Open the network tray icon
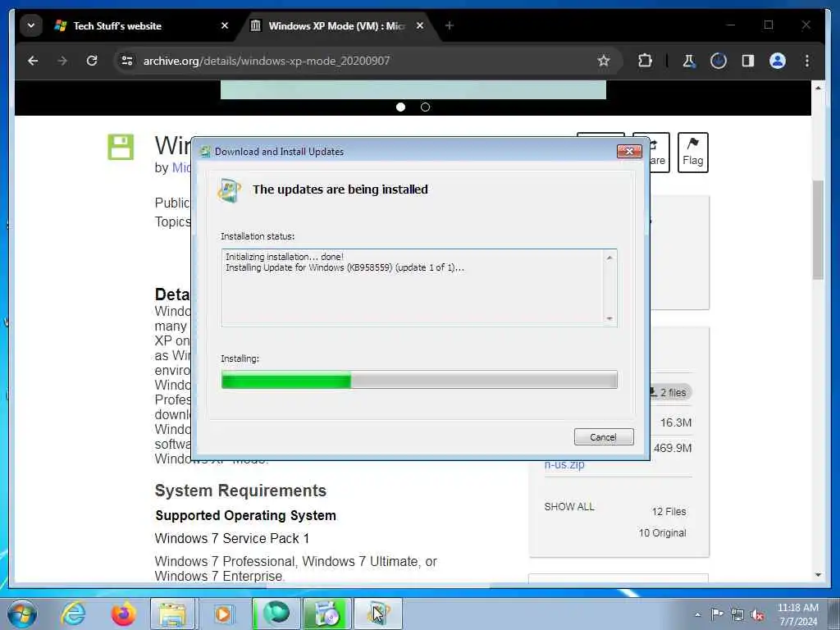Image resolution: width=840 pixels, height=630 pixels. [x=737, y=614]
